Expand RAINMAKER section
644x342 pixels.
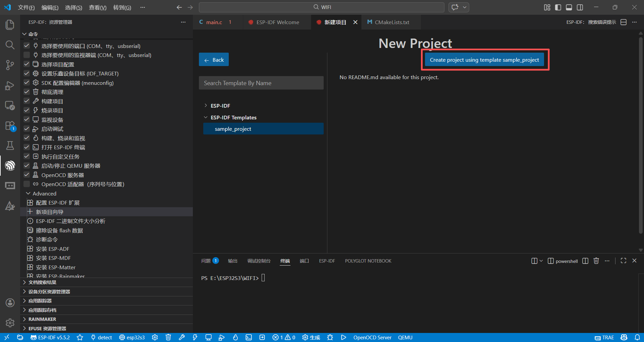(24, 319)
